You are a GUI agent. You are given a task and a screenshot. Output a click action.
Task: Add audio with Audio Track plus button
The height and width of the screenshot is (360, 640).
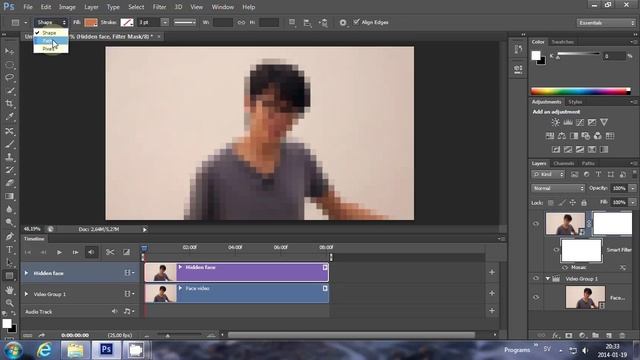pos(492,311)
